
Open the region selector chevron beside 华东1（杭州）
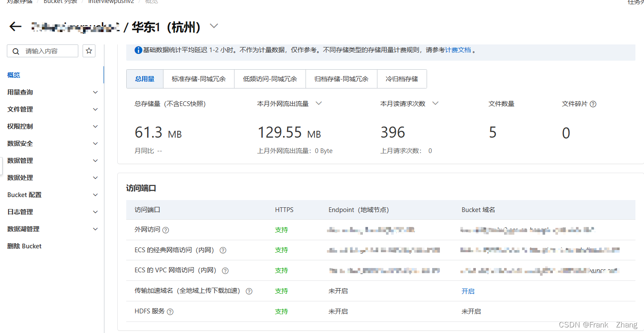coord(214,26)
